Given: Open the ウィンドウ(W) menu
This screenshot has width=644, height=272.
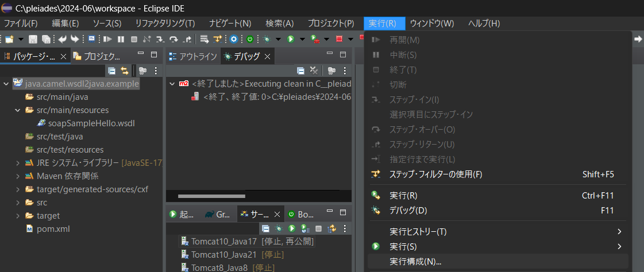Looking at the screenshot, I should [x=432, y=24].
